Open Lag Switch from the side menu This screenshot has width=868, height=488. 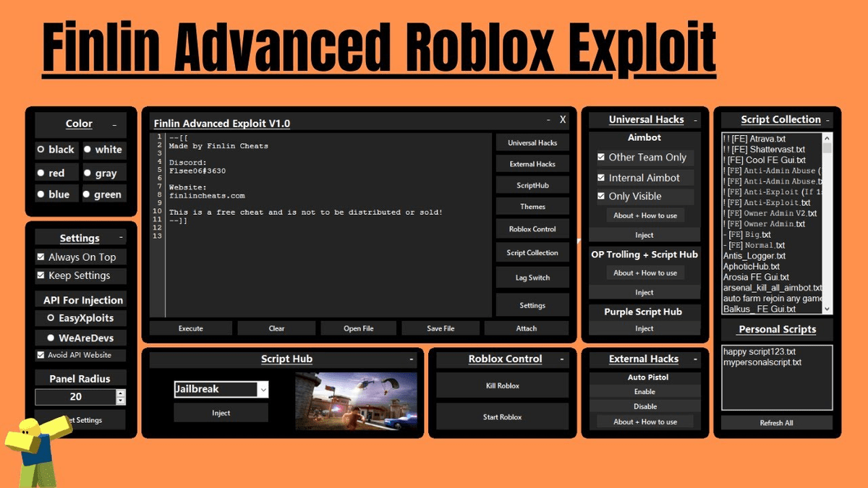click(x=532, y=278)
